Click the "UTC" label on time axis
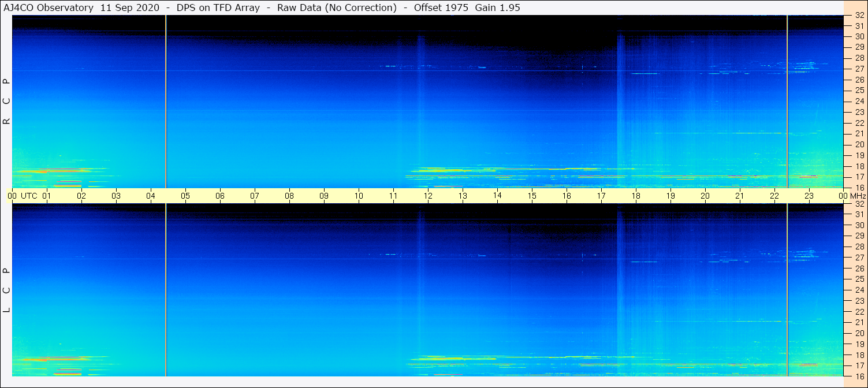Screen dimensions: 868x388 click(29, 196)
